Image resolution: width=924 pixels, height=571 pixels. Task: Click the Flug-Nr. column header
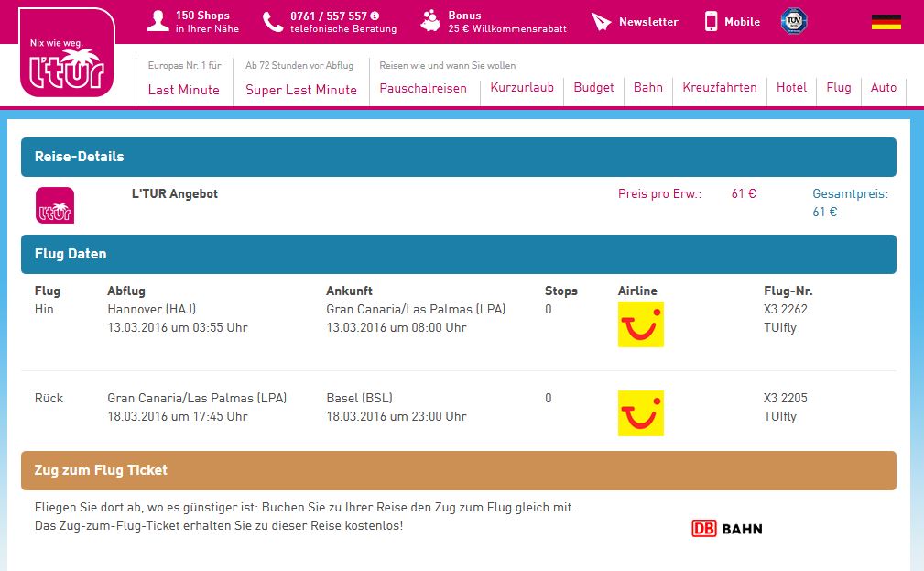pyautogui.click(x=788, y=291)
